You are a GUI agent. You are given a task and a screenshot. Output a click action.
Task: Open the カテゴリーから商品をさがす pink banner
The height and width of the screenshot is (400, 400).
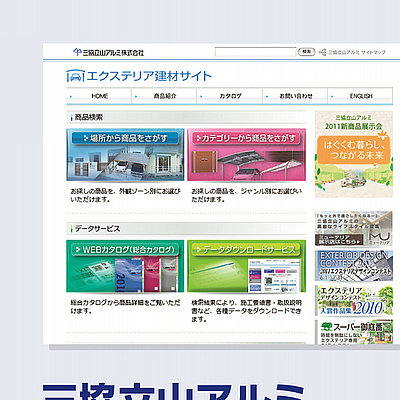point(246,155)
